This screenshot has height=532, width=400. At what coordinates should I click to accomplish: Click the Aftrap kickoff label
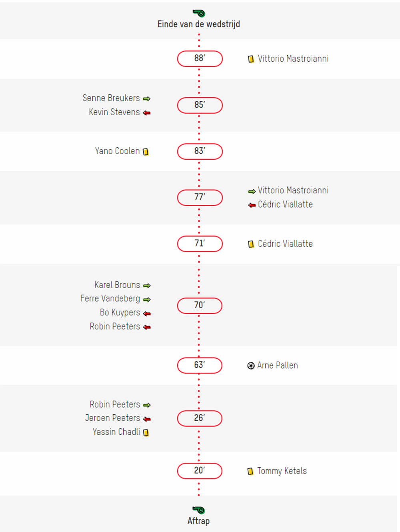(x=198, y=521)
